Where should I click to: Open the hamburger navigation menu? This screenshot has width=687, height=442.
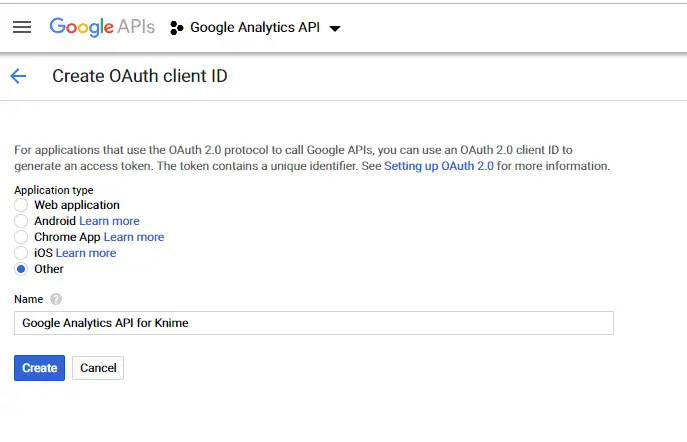pyautogui.click(x=22, y=27)
